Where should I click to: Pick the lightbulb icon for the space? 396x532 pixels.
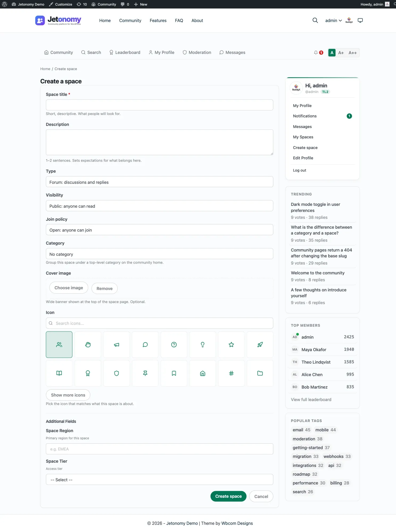click(x=203, y=344)
